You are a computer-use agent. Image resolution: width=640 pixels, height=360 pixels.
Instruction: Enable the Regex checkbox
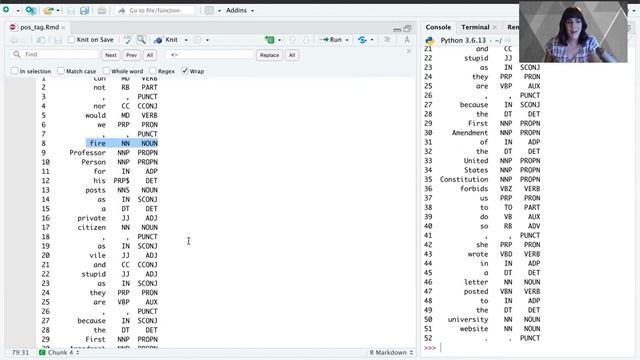point(153,71)
